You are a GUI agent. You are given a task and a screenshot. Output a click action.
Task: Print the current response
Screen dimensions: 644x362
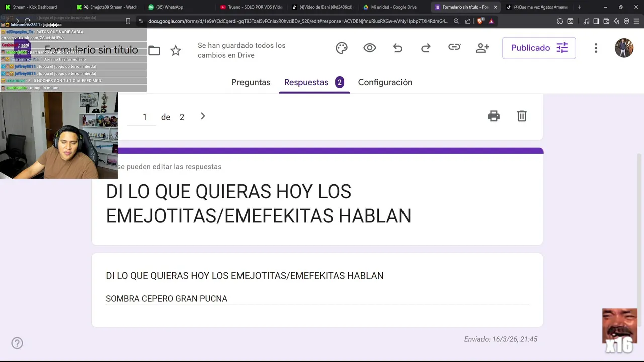tap(494, 116)
